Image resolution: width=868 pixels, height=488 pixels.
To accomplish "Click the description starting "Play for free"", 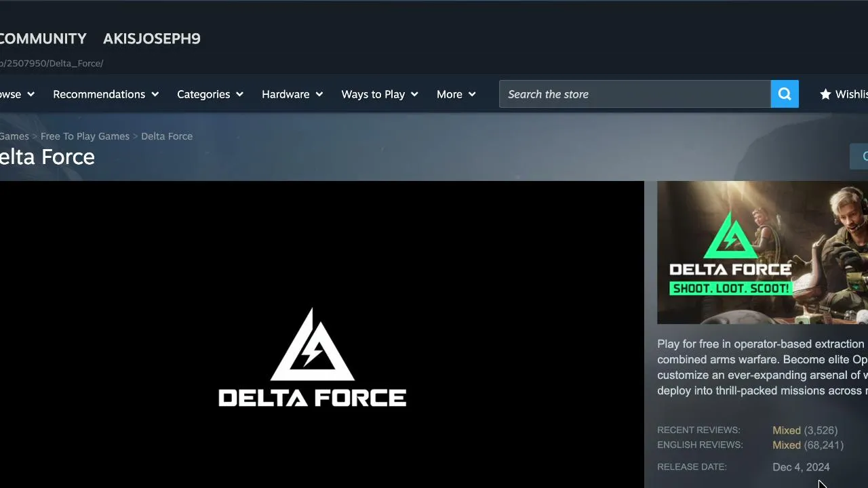I will pos(762,367).
